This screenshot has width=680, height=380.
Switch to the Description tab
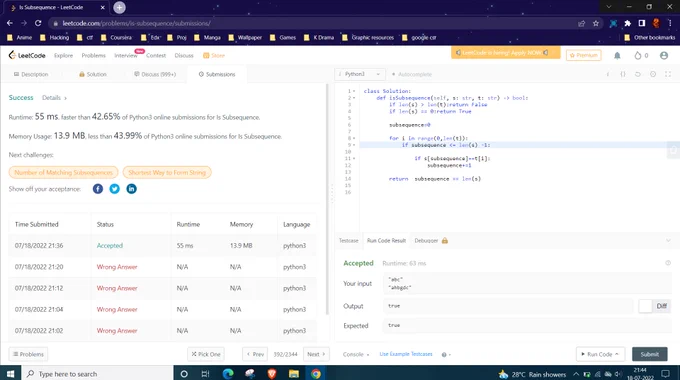click(x=31, y=74)
